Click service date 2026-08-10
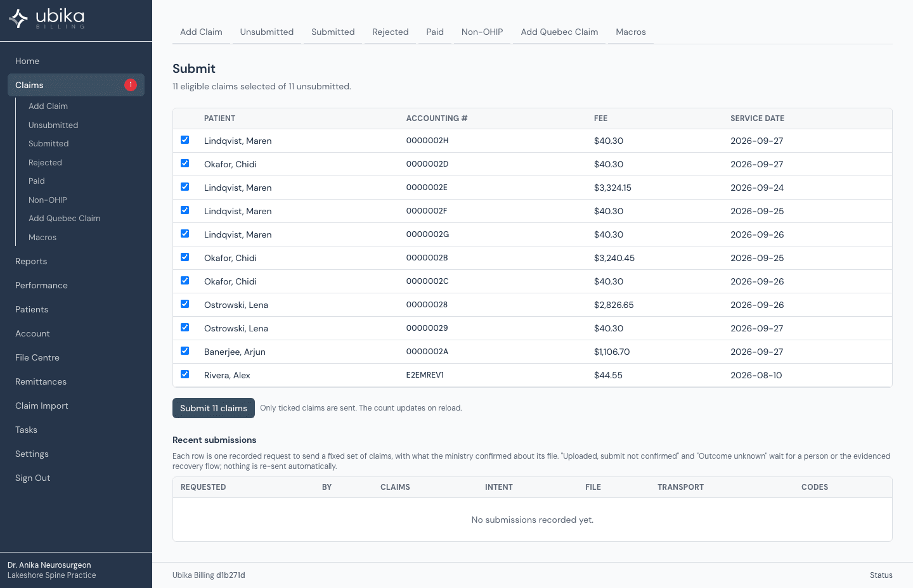The width and height of the screenshot is (913, 588). pyautogui.click(x=756, y=375)
